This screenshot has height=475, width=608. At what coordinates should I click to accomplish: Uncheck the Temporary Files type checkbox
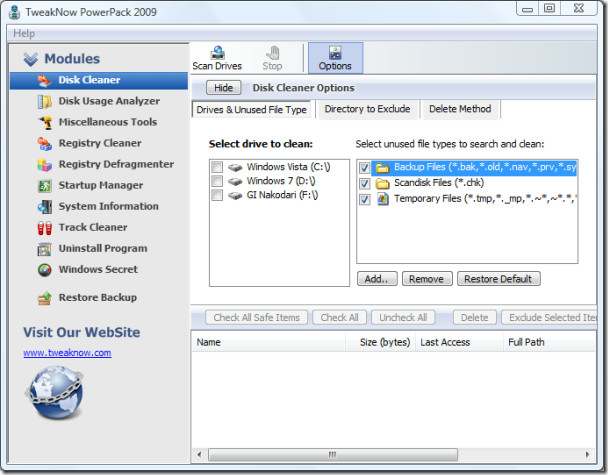364,199
